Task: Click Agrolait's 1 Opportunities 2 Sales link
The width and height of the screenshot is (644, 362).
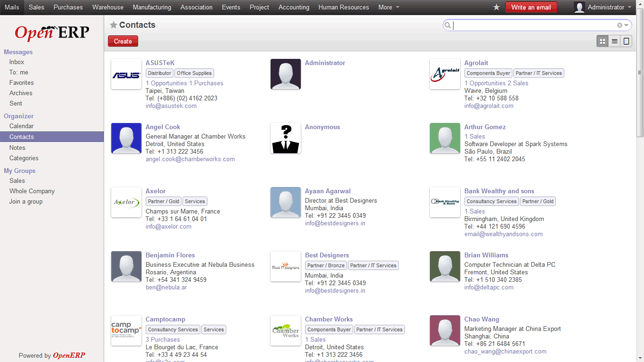Action: [496, 83]
